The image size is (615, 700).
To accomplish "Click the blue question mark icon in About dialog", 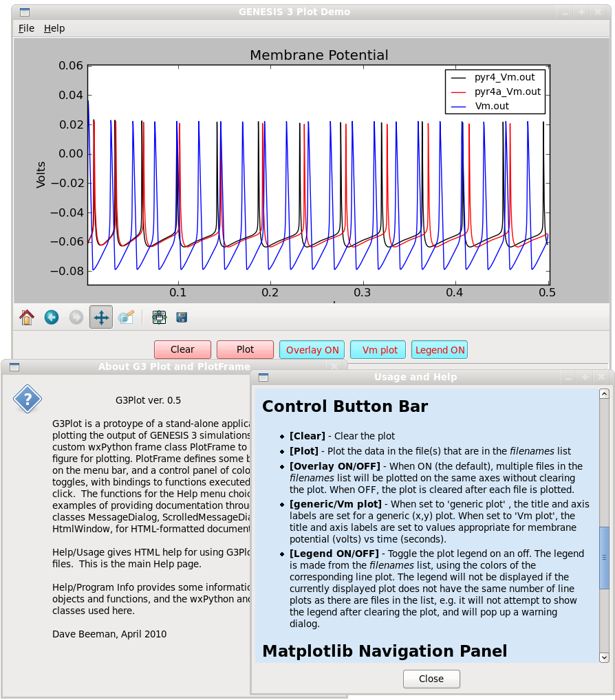I will [x=28, y=399].
